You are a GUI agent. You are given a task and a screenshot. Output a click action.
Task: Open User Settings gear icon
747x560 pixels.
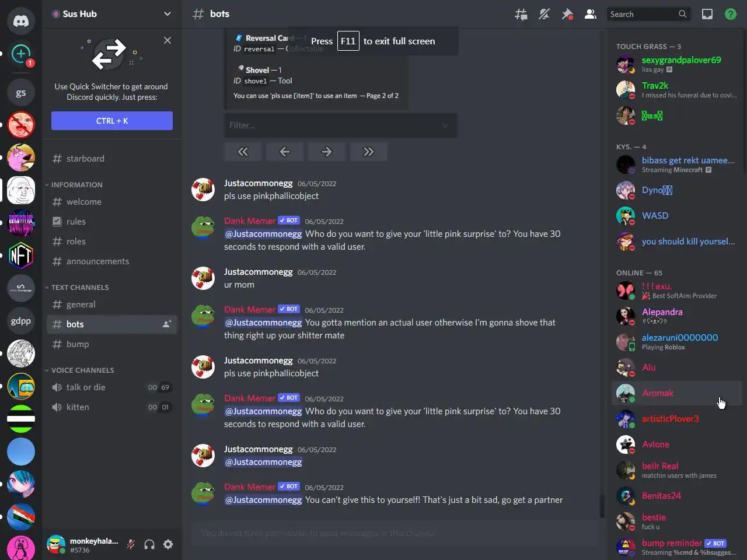tap(168, 544)
